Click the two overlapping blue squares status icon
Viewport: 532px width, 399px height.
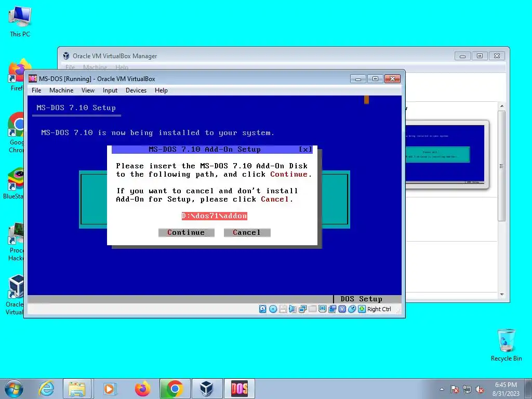332,309
